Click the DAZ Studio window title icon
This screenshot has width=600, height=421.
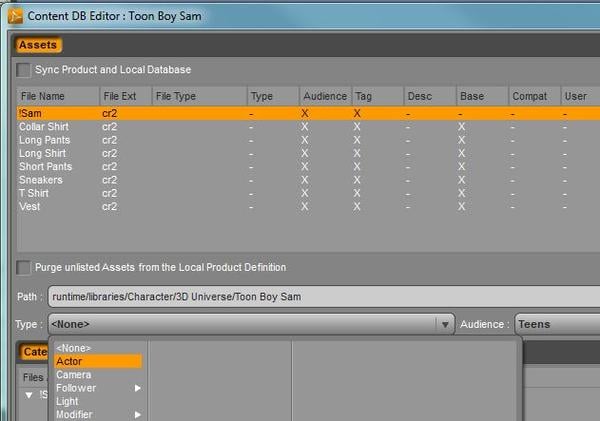pos(15,16)
